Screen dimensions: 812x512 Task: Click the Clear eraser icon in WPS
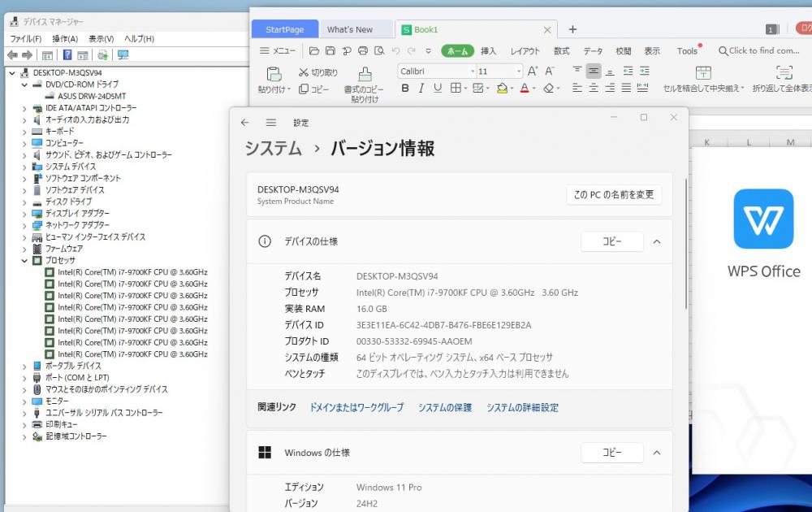tap(548, 89)
